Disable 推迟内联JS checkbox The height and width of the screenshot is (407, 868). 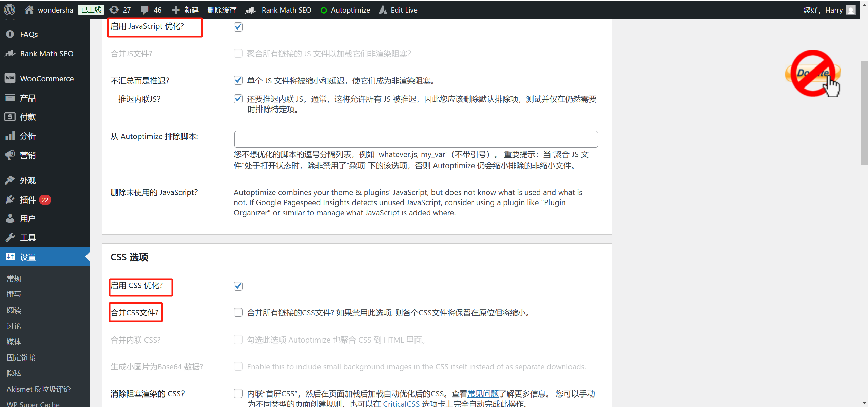click(x=238, y=99)
